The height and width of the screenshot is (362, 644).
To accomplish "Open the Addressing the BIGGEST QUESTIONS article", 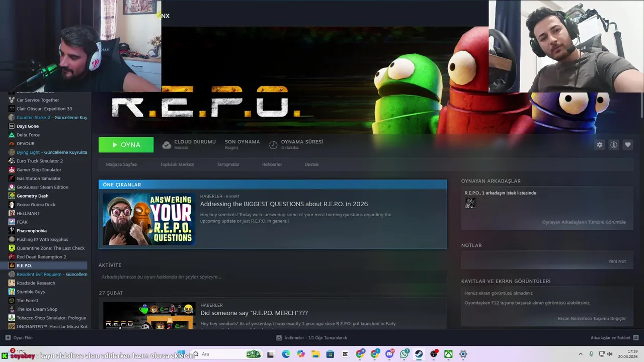I will [x=284, y=204].
